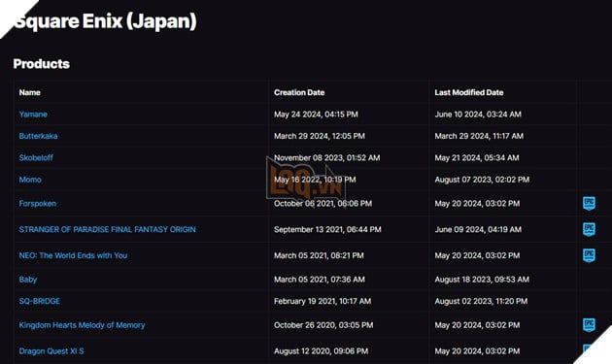Image resolution: width=612 pixels, height=364 pixels.
Task: Select creation date October 26 2020, 03:05 PM
Action: point(323,325)
